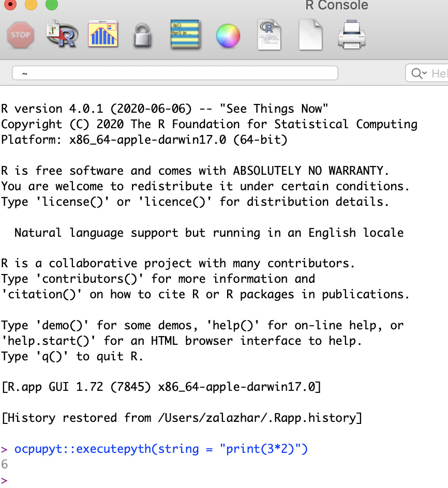Click the lock icon to authorize

tap(143, 34)
